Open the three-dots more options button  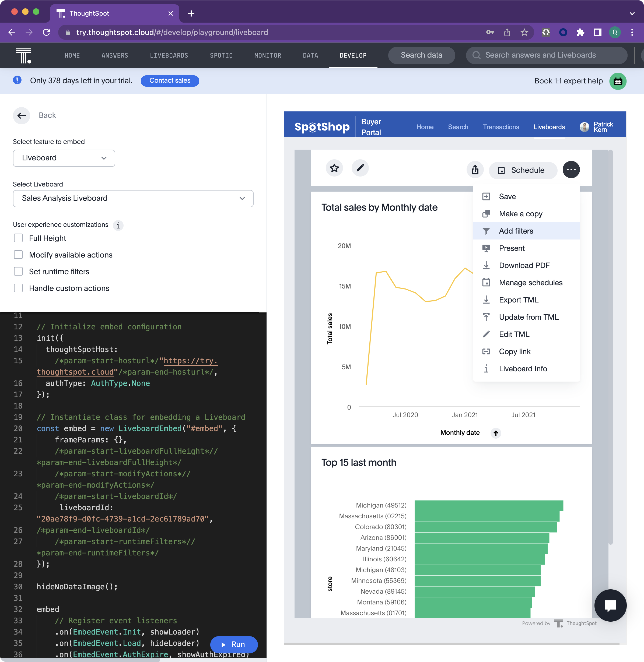571,170
